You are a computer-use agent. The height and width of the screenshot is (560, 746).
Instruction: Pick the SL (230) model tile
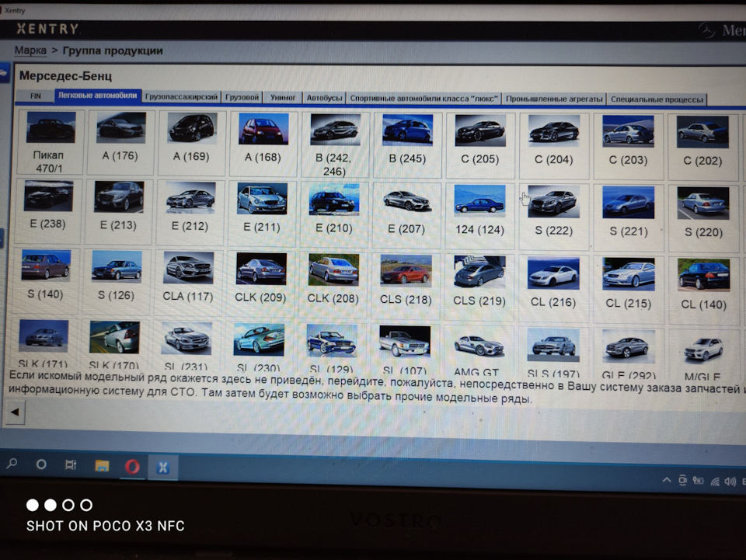(x=259, y=346)
